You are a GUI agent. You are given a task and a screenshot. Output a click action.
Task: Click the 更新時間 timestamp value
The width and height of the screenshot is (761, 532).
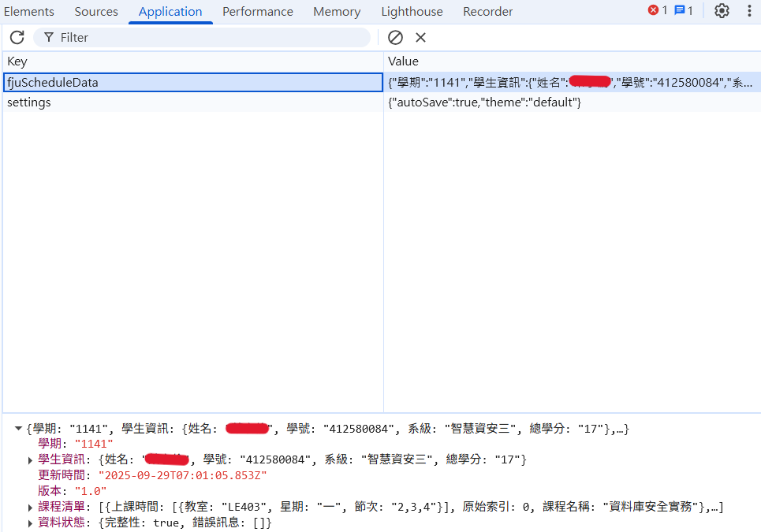[182, 475]
